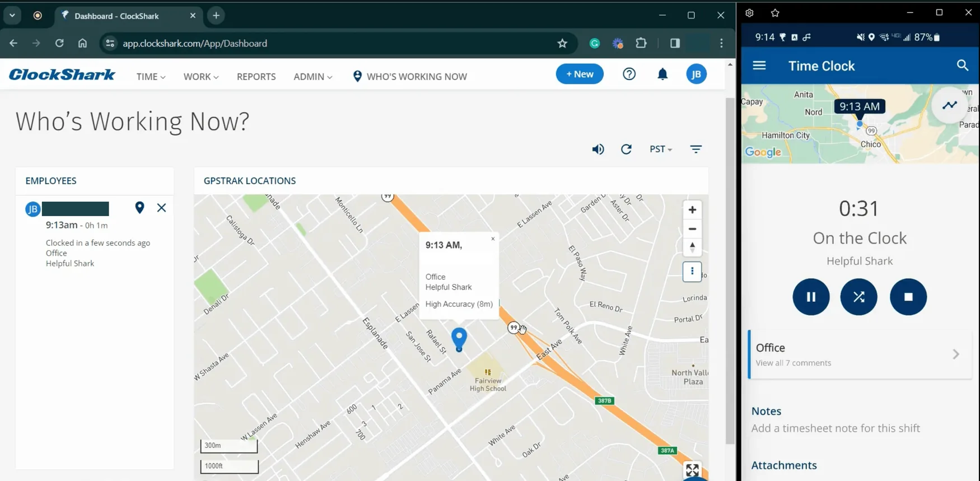Click High Accuracy (8m) text in popup
This screenshot has width=980, height=481.
pyautogui.click(x=459, y=304)
